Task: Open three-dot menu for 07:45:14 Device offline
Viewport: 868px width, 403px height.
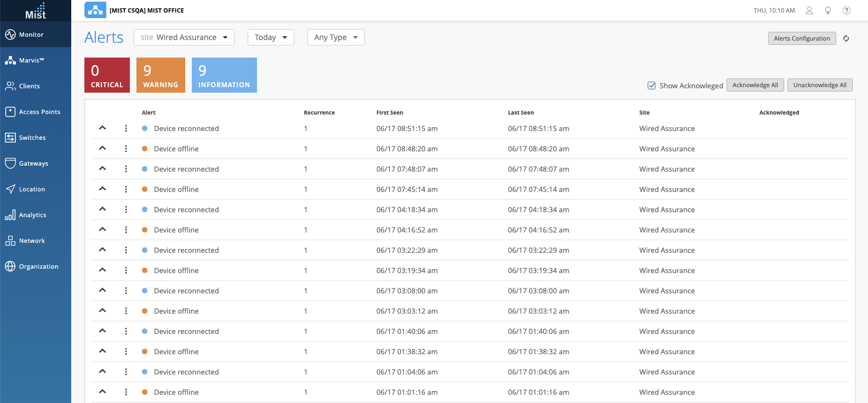Action: 126,189
